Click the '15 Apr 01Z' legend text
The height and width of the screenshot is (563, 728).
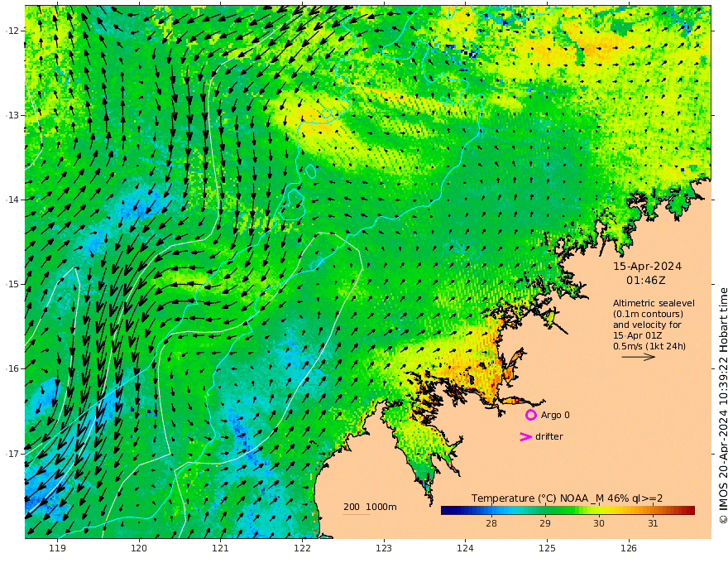tap(638, 335)
